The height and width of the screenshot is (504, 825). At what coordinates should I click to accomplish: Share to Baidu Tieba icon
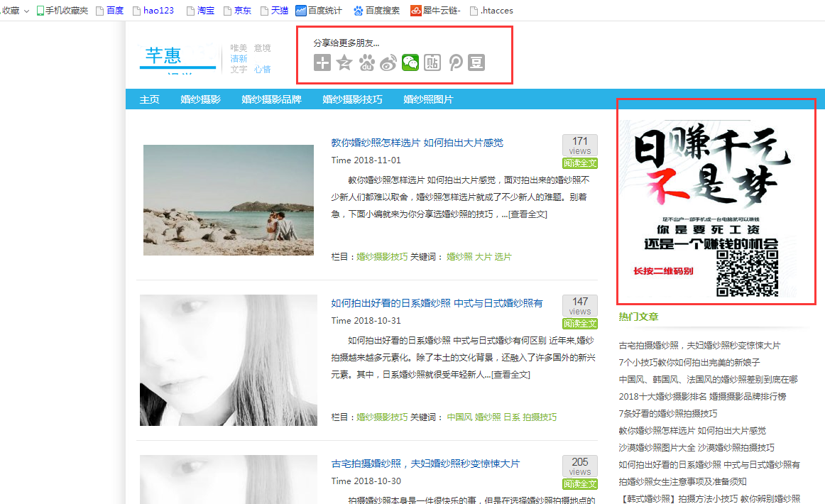pos(432,62)
